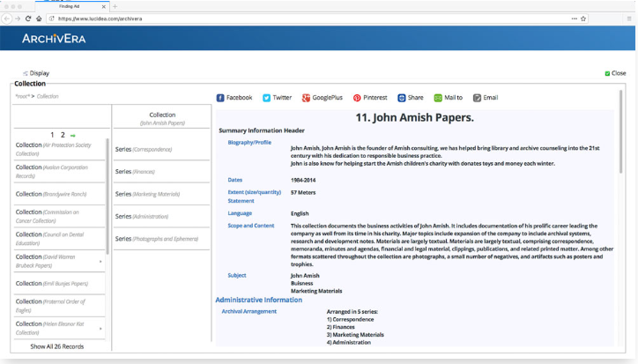Click the Scope and Content label
The width and height of the screenshot is (638, 364).
click(x=251, y=226)
